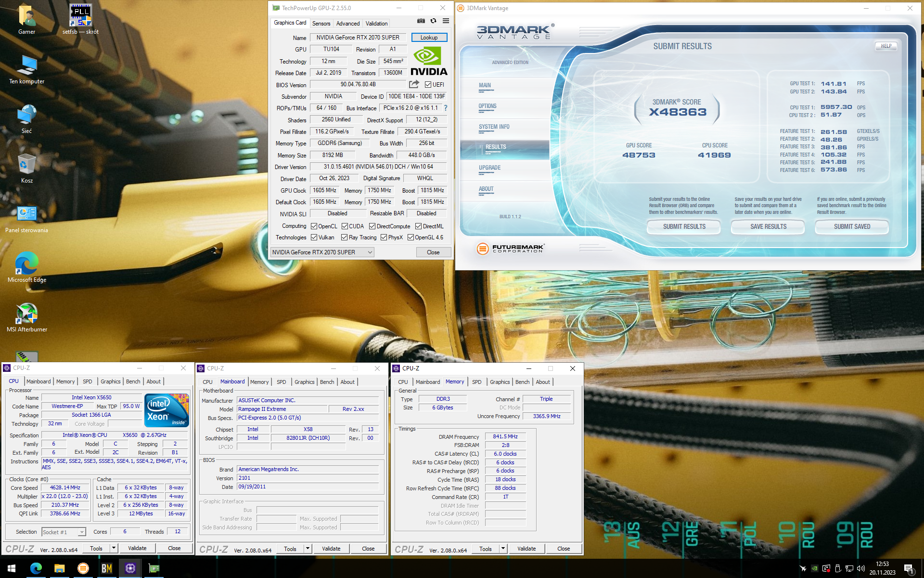Open the Gamer folder desktop icon
The width and height of the screenshot is (924, 578).
tap(27, 20)
